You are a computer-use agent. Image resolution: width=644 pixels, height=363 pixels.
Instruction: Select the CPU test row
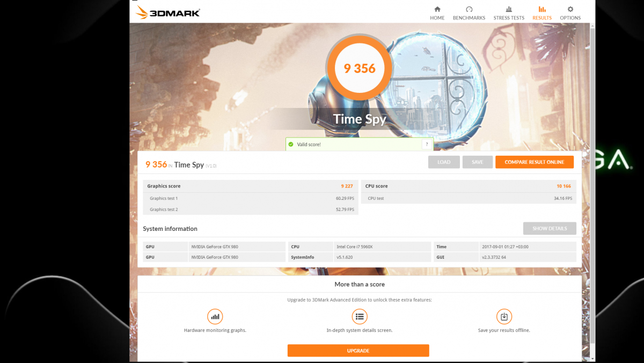click(469, 199)
